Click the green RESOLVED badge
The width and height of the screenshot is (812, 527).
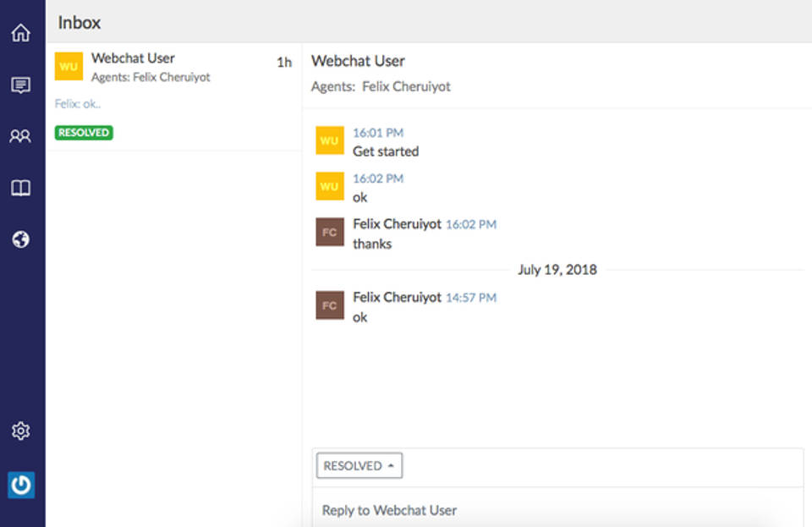coord(84,133)
